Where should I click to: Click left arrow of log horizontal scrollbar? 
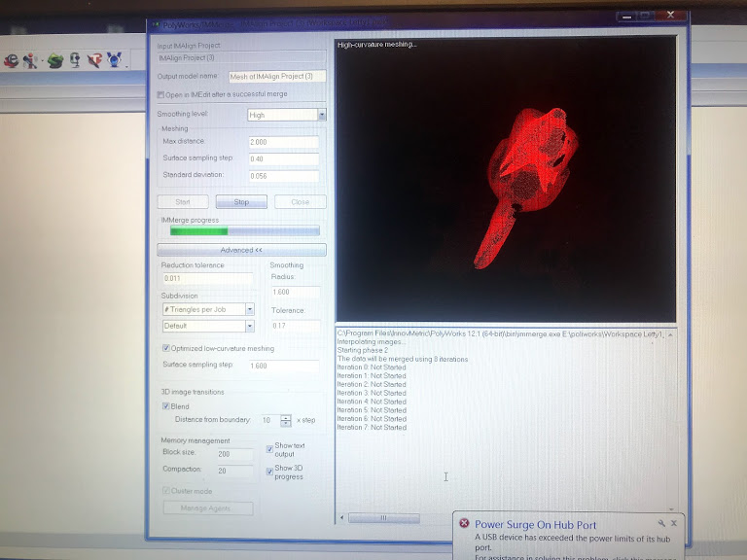pyautogui.click(x=341, y=517)
